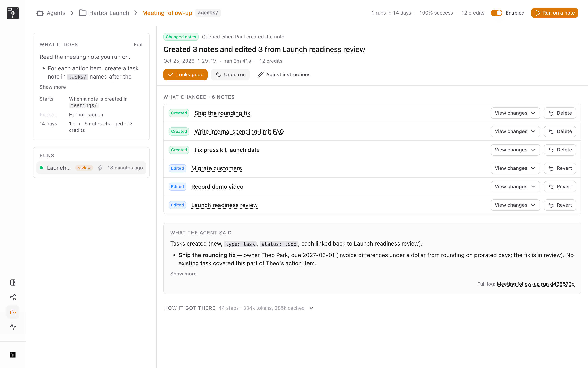Select the Agents robot icon in sidebar

coord(13,312)
